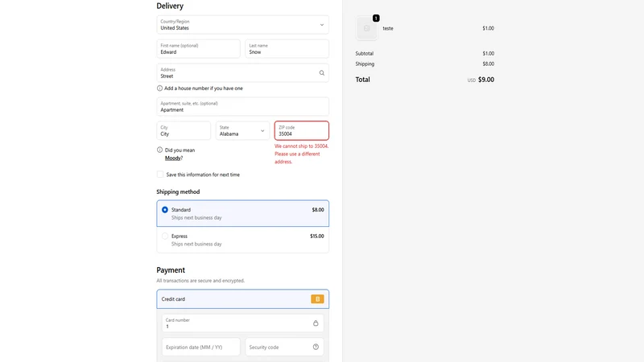Viewport: 644px width, 362px height.
Task: Click the info icon beside house number hint
Action: pyautogui.click(x=159, y=88)
